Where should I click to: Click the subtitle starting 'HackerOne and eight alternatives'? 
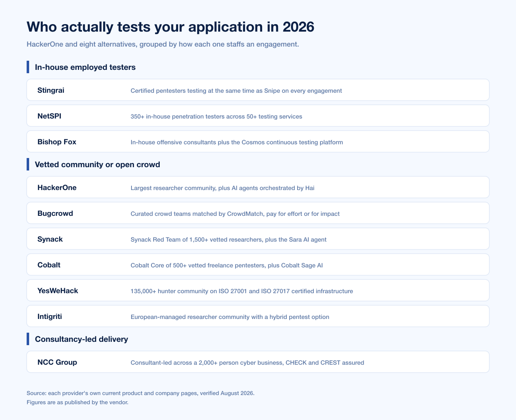(x=163, y=44)
